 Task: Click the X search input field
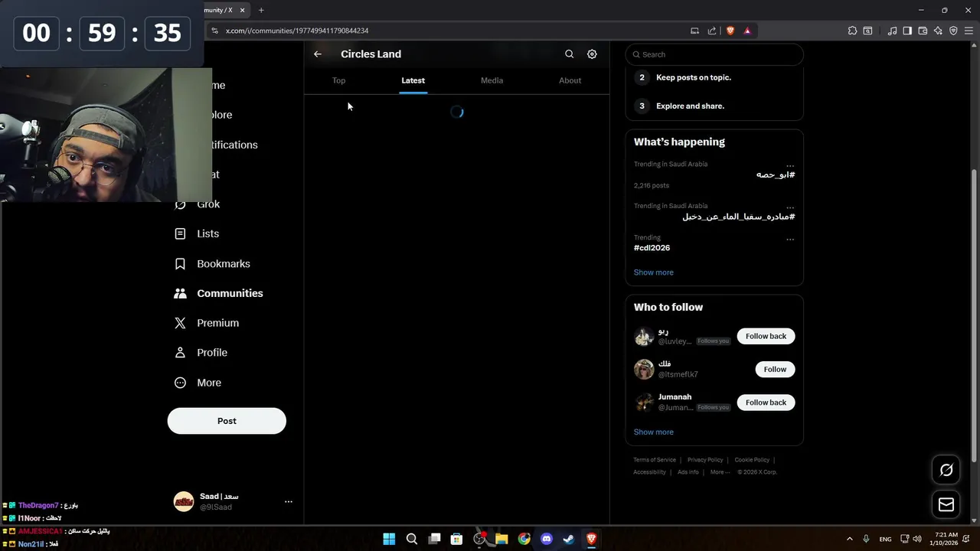pos(714,54)
